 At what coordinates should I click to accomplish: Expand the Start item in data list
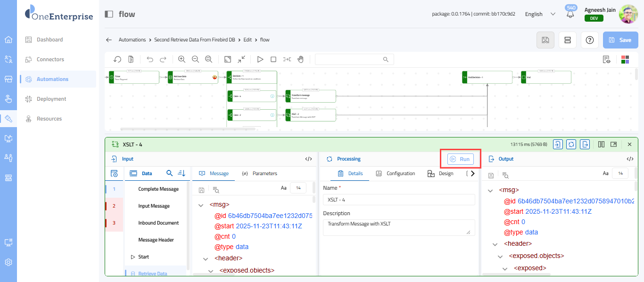[x=133, y=257]
